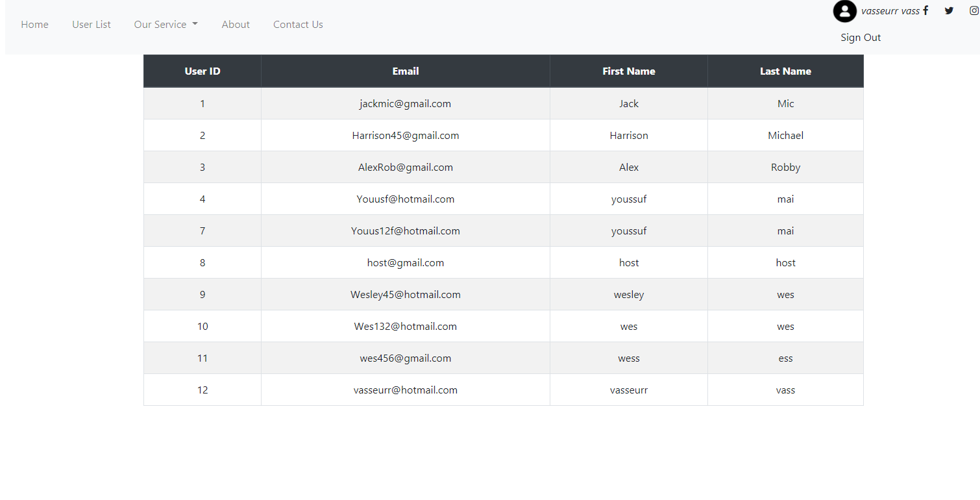Select email Youus12f@hotmail.com
The height and width of the screenshot is (500, 980).
406,231
